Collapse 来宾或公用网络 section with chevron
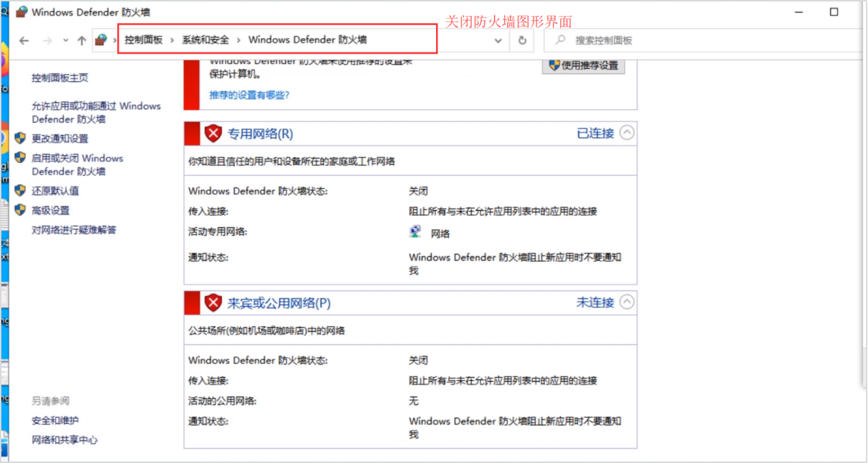This screenshot has height=463, width=868. pyautogui.click(x=627, y=302)
